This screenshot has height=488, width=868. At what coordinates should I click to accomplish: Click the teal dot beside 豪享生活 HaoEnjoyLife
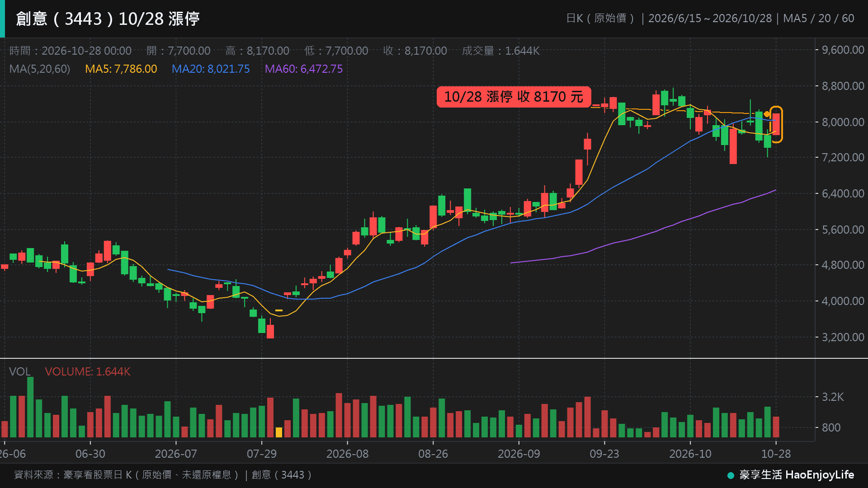pyautogui.click(x=731, y=475)
